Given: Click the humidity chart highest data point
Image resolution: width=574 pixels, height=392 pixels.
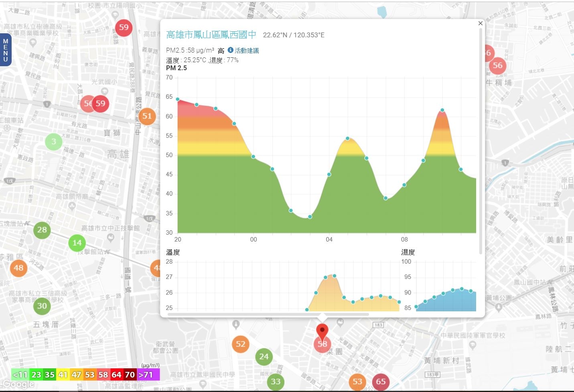Looking at the screenshot, I should [462, 289].
